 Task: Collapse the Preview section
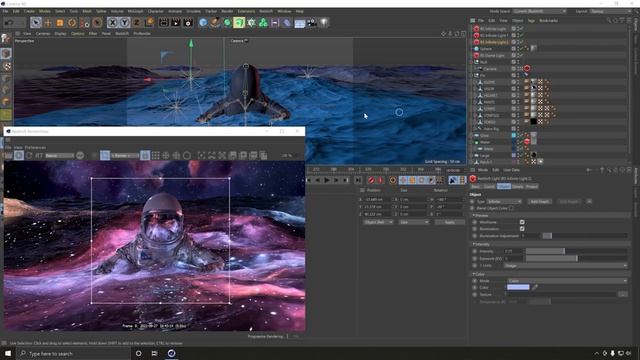pos(474,215)
